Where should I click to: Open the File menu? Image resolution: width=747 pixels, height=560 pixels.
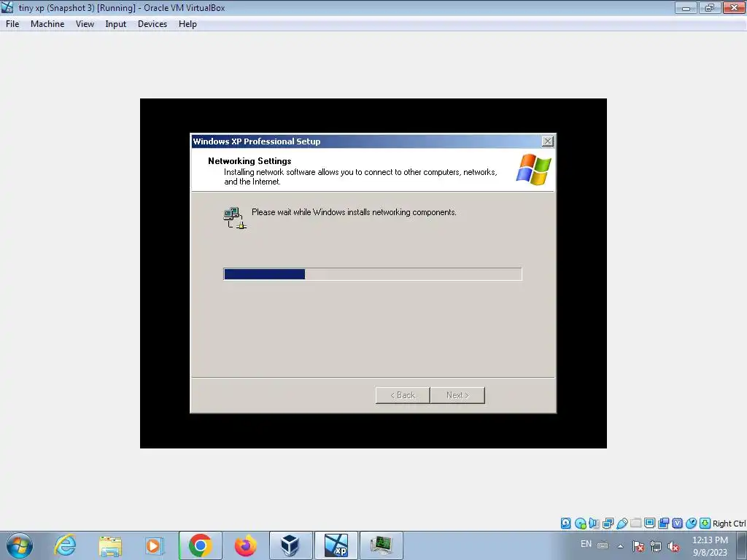click(x=12, y=24)
